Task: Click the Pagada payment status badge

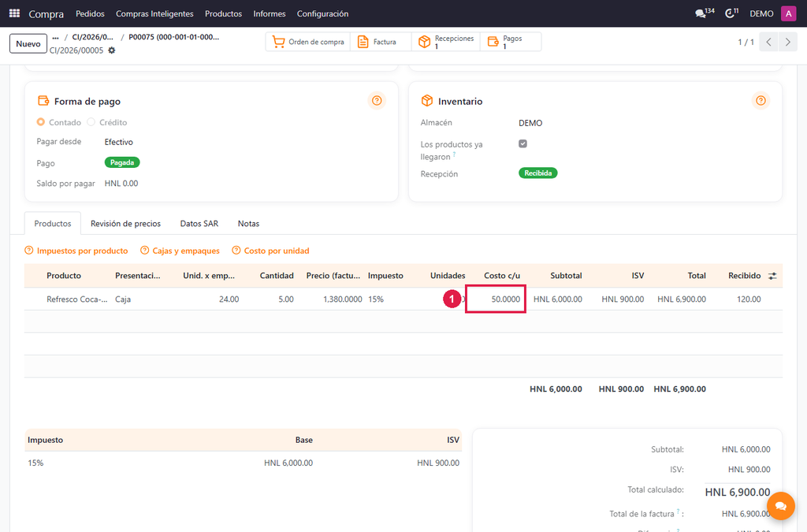Action: 122,162
